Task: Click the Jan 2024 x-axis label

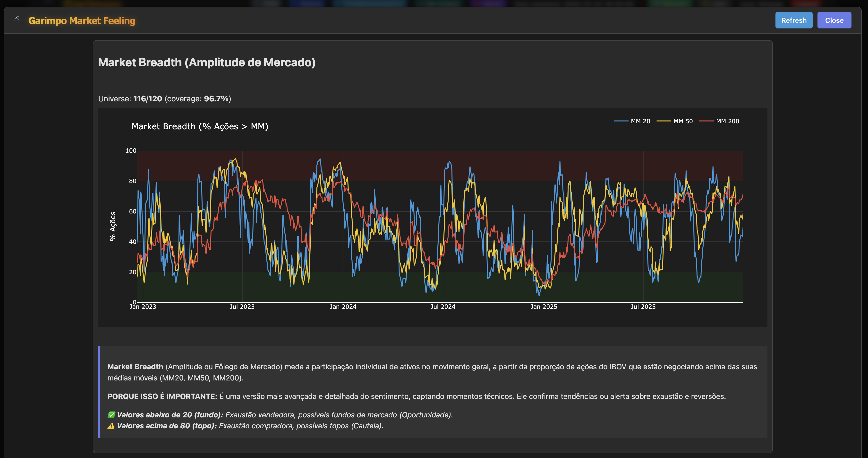Action: [343, 307]
